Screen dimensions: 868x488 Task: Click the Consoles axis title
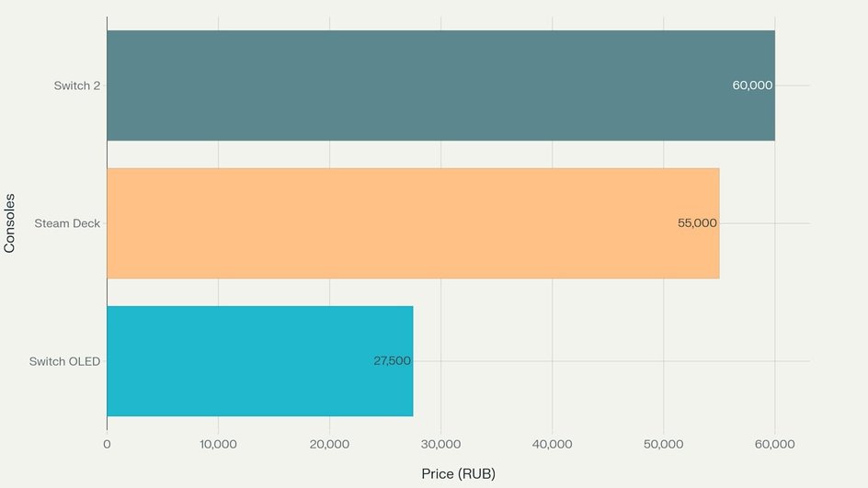(x=9, y=223)
